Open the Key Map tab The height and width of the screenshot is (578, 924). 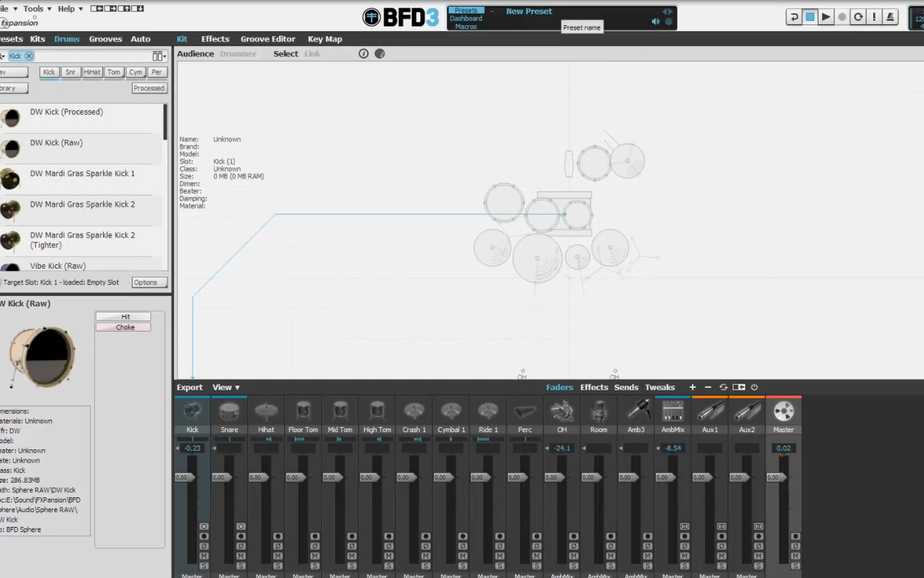coord(325,39)
